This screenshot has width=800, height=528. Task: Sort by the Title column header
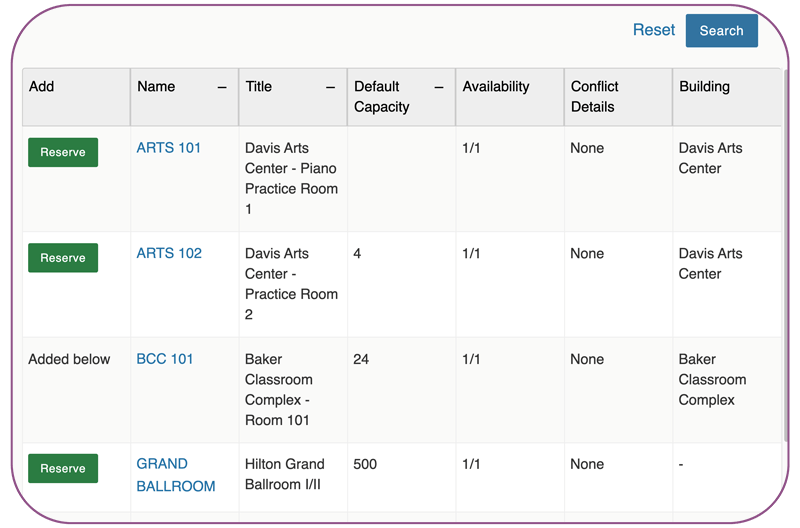(259, 87)
